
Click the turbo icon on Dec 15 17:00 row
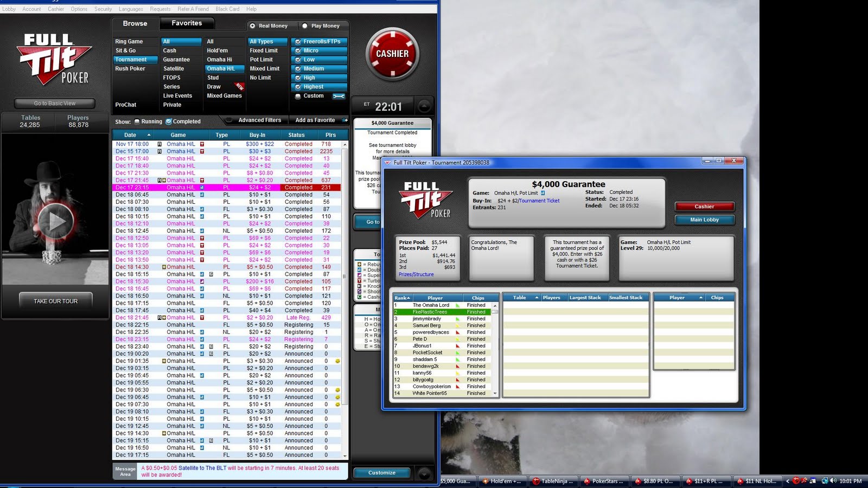tap(202, 151)
